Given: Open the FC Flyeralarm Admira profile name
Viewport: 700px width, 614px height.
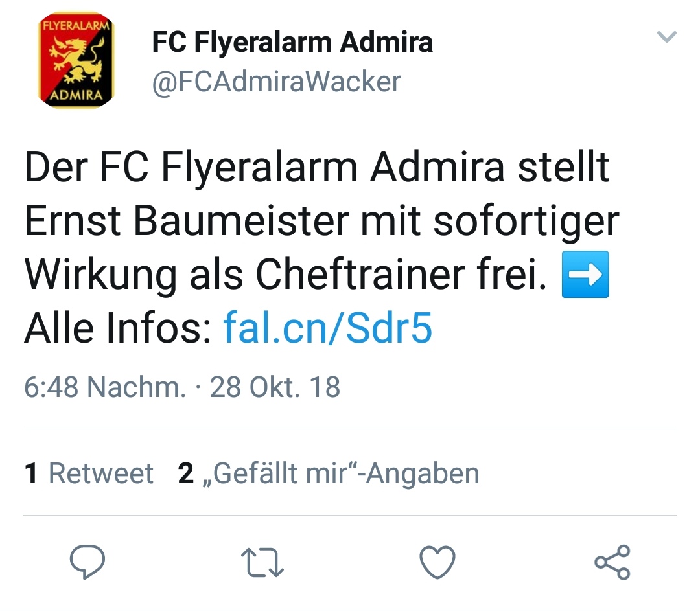Looking at the screenshot, I should (x=292, y=42).
